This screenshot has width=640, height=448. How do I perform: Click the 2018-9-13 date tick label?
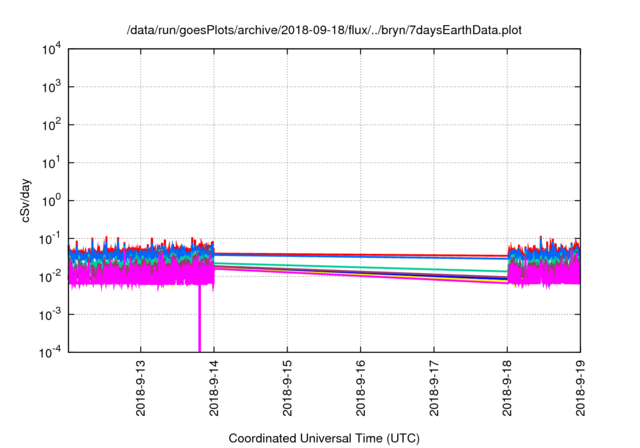tap(140, 388)
